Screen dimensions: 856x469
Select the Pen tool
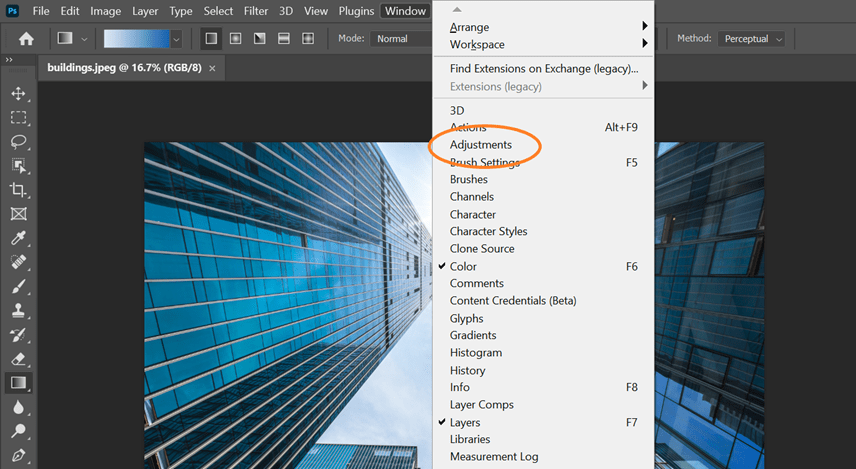point(18,455)
